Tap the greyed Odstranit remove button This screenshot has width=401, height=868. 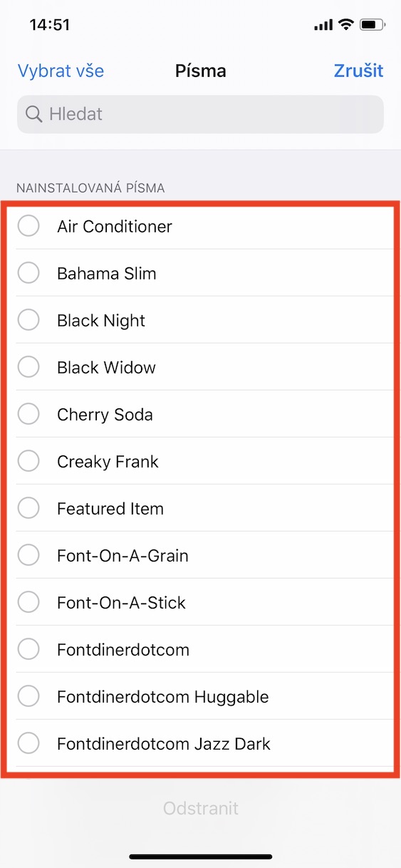point(200,809)
